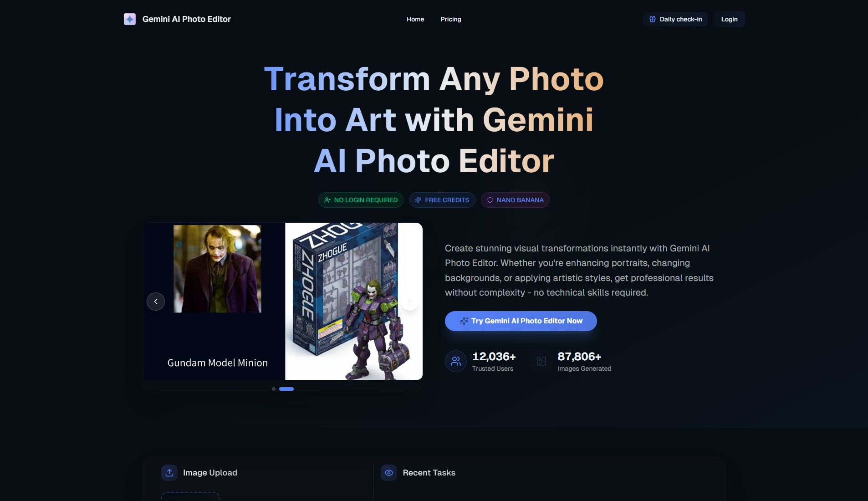Click the Gundam Model Minion caption

[218, 363]
